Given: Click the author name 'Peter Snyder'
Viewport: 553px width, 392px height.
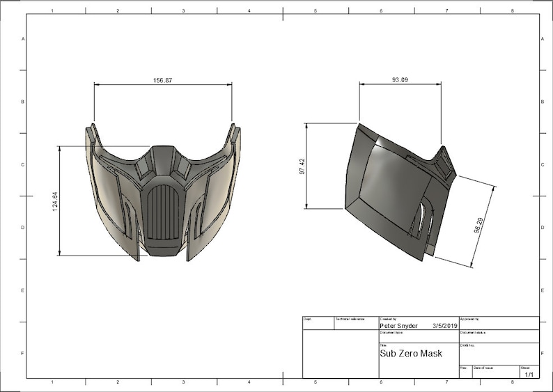Looking at the screenshot, I should click(398, 326).
